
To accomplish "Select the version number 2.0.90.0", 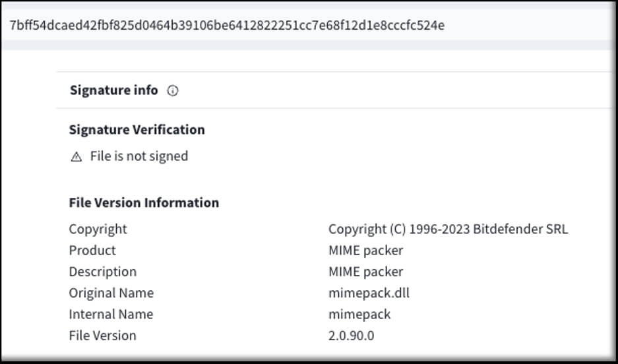I will point(351,335).
